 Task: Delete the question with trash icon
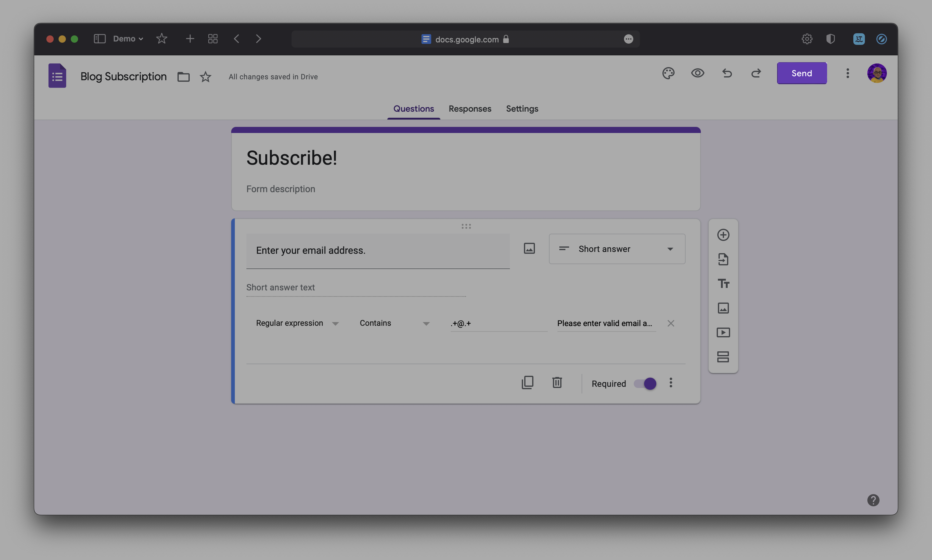point(557,383)
